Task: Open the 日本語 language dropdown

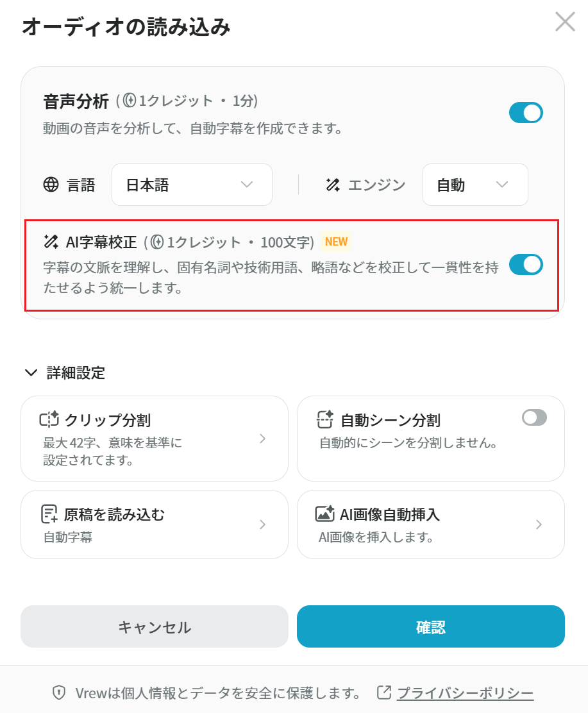Action: (192, 185)
